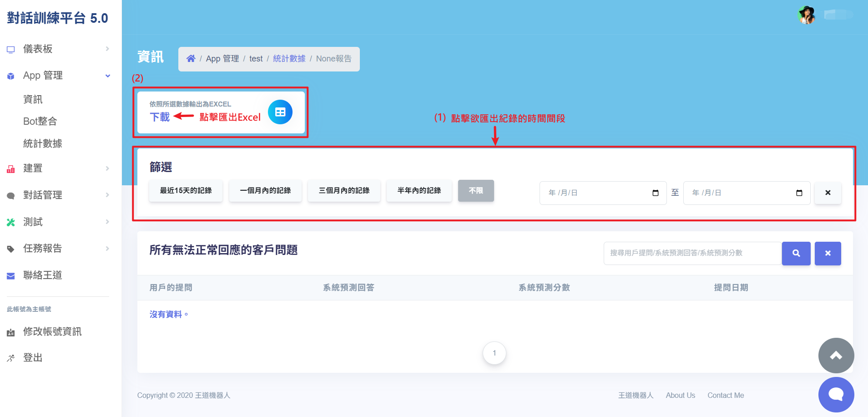Screen dimensions: 868x417
Task: Click the test breadcrumb link
Action: 256,59
